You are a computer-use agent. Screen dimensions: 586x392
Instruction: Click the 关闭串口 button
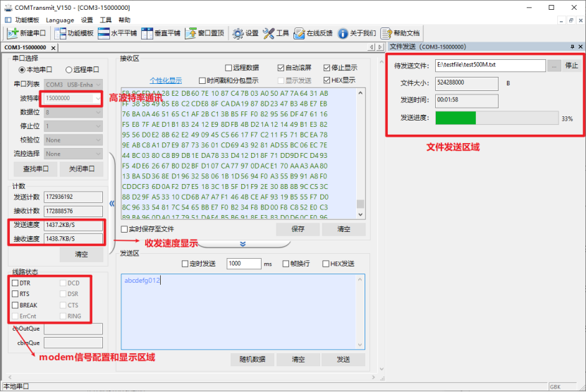click(82, 169)
